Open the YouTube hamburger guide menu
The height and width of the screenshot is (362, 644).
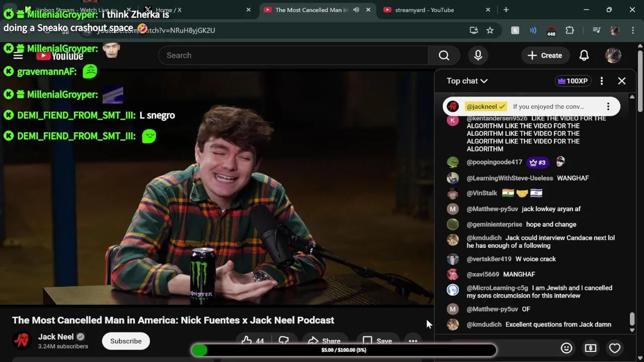[x=18, y=55]
